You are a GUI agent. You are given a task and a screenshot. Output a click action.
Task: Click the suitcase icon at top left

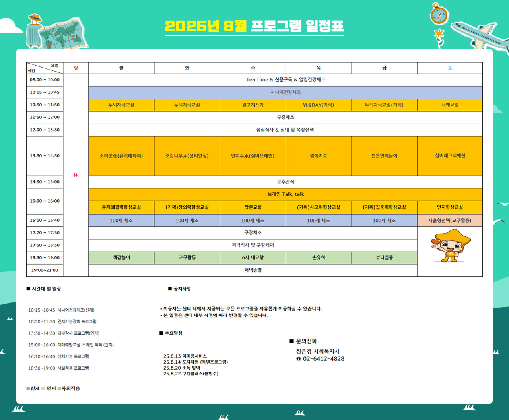point(34,32)
